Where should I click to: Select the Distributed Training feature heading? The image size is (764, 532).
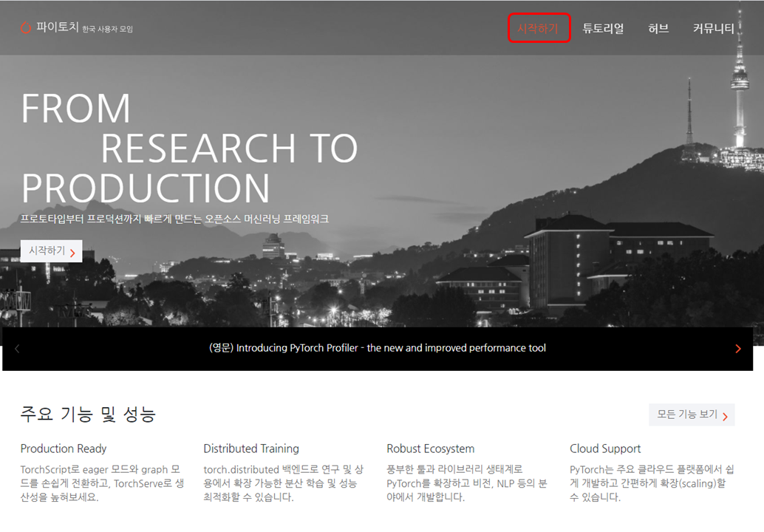251,449
